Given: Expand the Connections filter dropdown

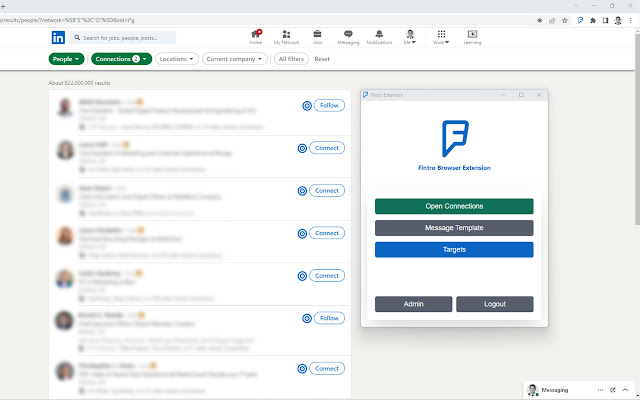Looking at the screenshot, I should [x=121, y=59].
